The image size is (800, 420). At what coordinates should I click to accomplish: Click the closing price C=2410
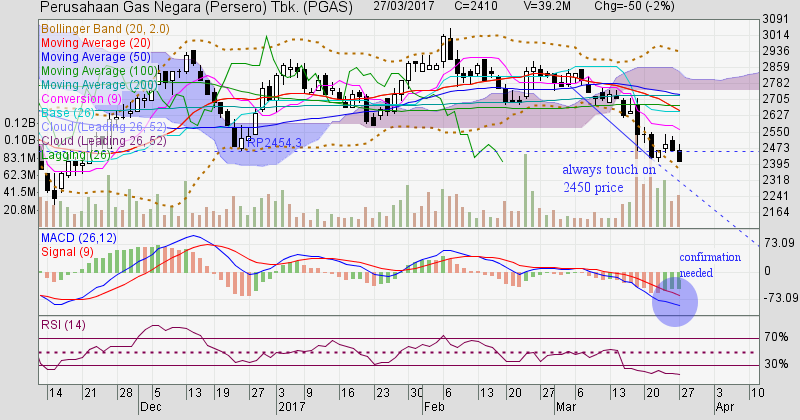click(477, 6)
